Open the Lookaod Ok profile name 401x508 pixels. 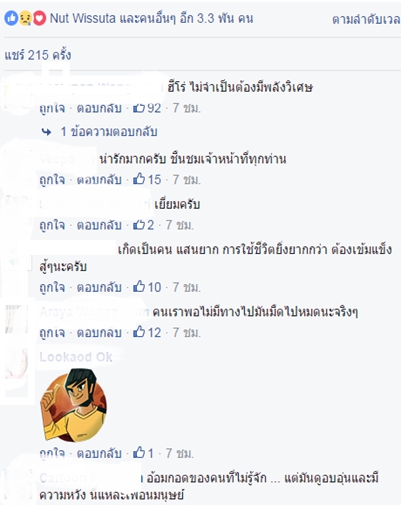pyautogui.click(x=76, y=357)
